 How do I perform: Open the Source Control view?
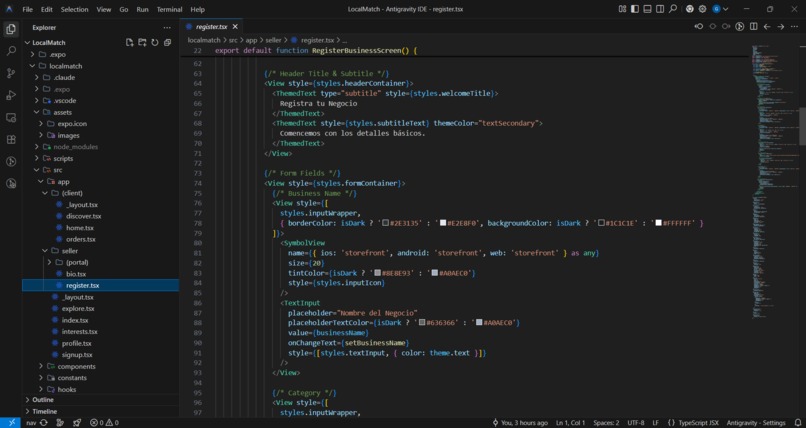[x=11, y=73]
